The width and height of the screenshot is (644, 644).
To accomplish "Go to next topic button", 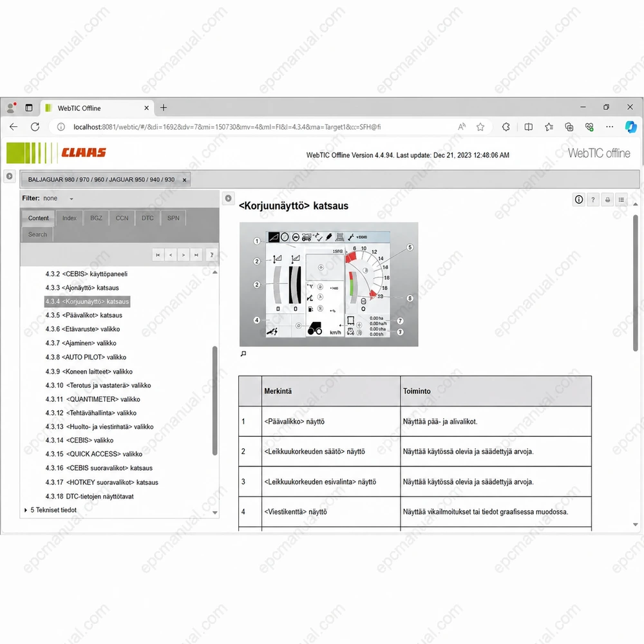I will pos(183,255).
